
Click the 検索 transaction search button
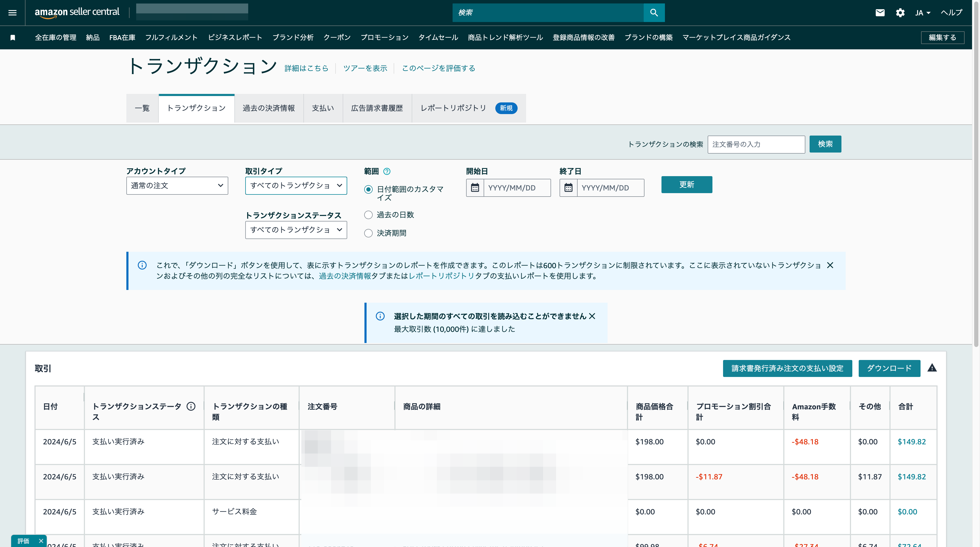coord(825,144)
